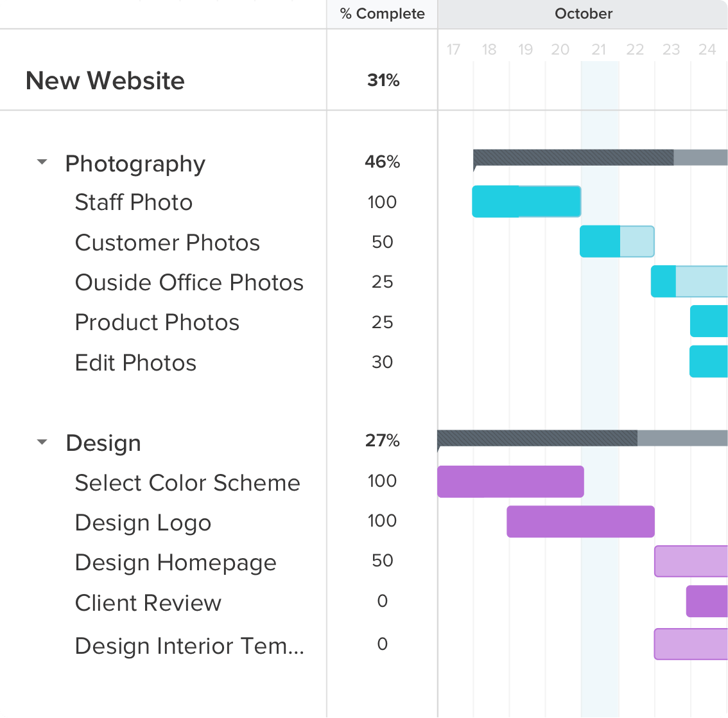The image size is (728, 718).
Task: Select the Customer Photos task name
Action: (x=167, y=243)
